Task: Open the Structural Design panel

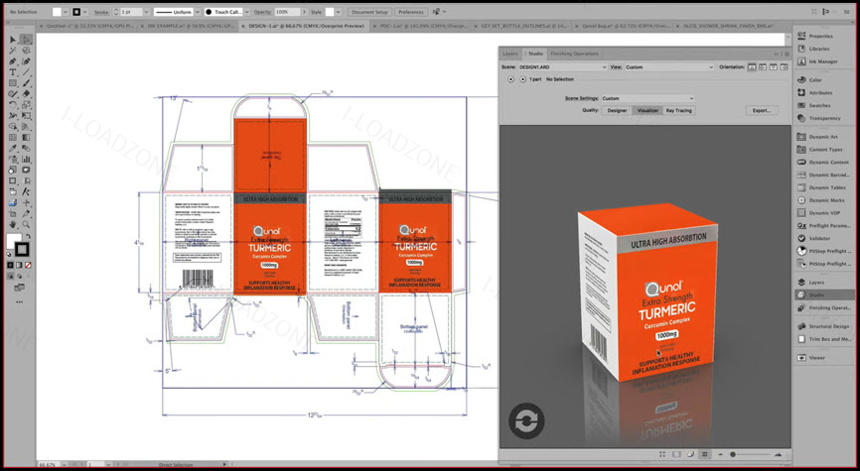Action: [823, 326]
